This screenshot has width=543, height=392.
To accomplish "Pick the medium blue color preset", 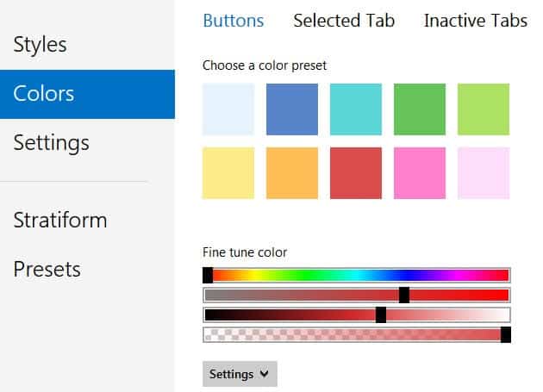I will 292,109.
